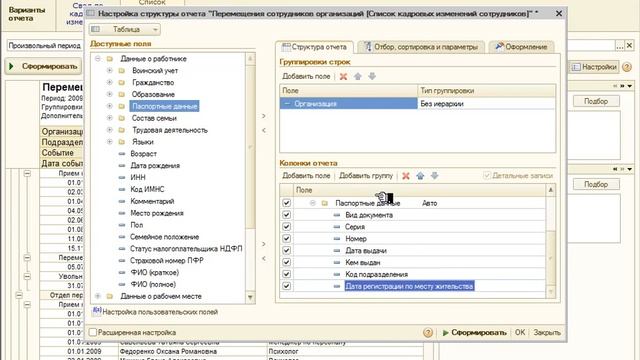The height and width of the screenshot is (360, 640).
Task: Expand Гражданство node
Action: pyautogui.click(x=109, y=82)
